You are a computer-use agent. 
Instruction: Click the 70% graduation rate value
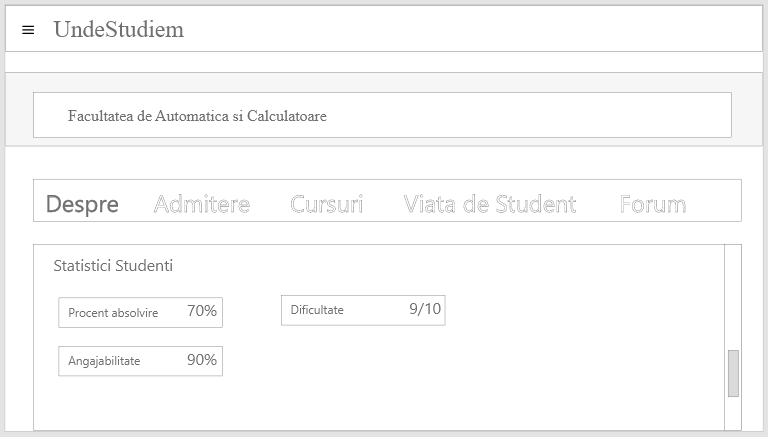202,311
